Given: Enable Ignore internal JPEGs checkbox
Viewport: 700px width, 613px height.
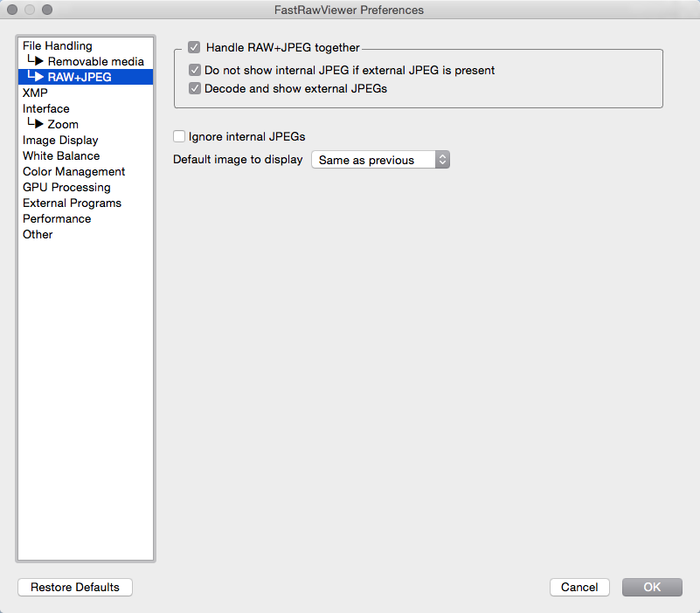Looking at the screenshot, I should click(x=179, y=136).
